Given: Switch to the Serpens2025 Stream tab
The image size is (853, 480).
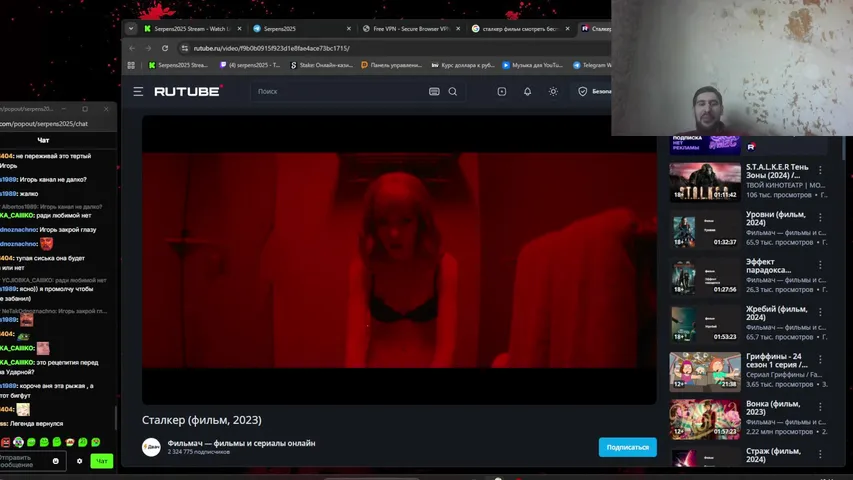Looking at the screenshot, I should 190,28.
